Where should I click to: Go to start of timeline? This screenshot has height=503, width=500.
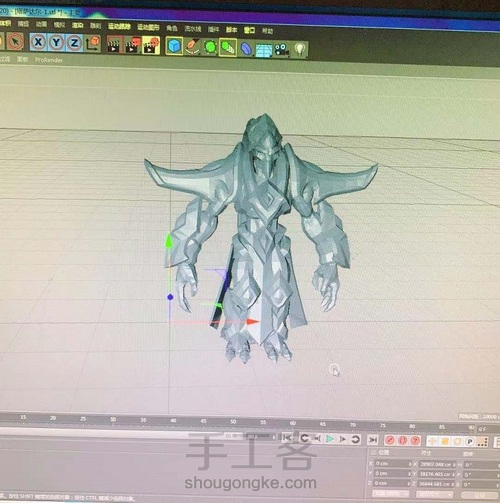(287, 438)
